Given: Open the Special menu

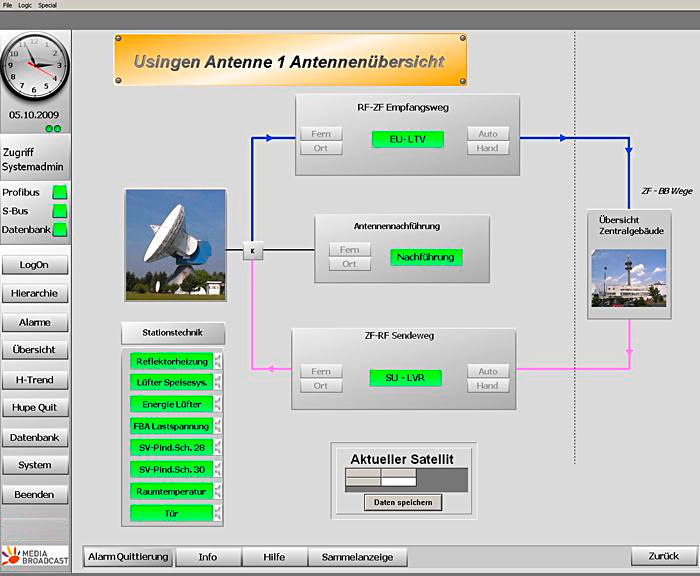Looking at the screenshot, I should click(x=47, y=5).
